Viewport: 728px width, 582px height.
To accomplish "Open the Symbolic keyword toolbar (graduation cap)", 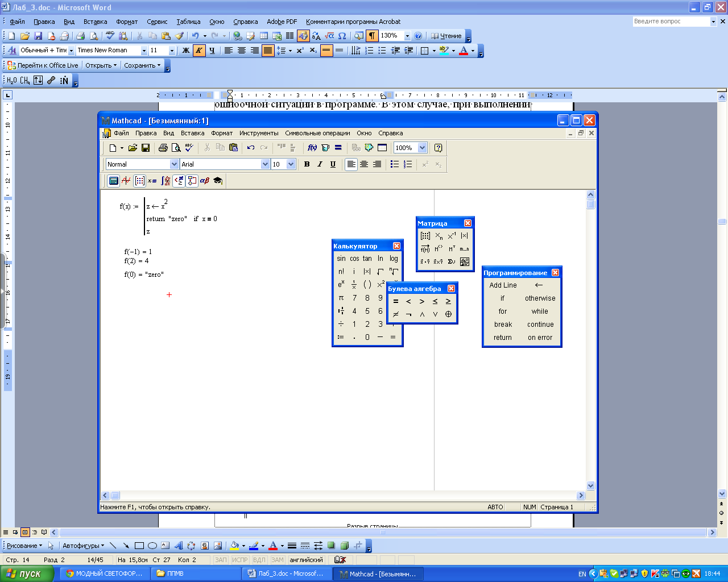I will pyautogui.click(x=218, y=181).
